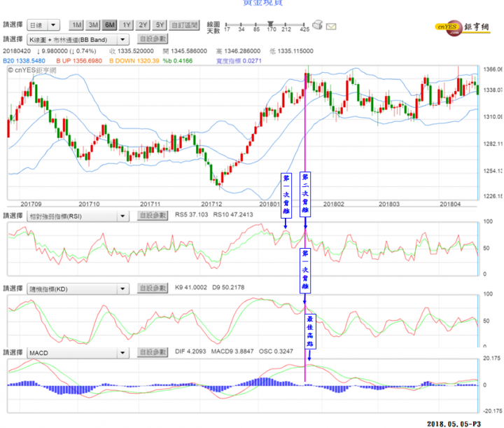Select the 1M time range
This screenshot has width=504, height=428.
(77, 25)
